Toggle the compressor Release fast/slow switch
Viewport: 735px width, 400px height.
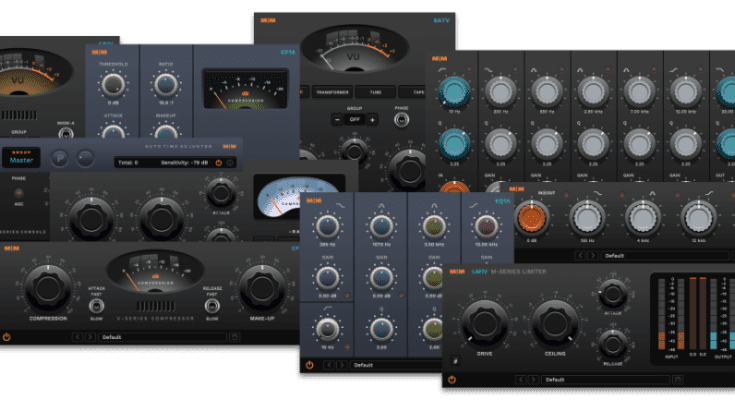pos(213,304)
